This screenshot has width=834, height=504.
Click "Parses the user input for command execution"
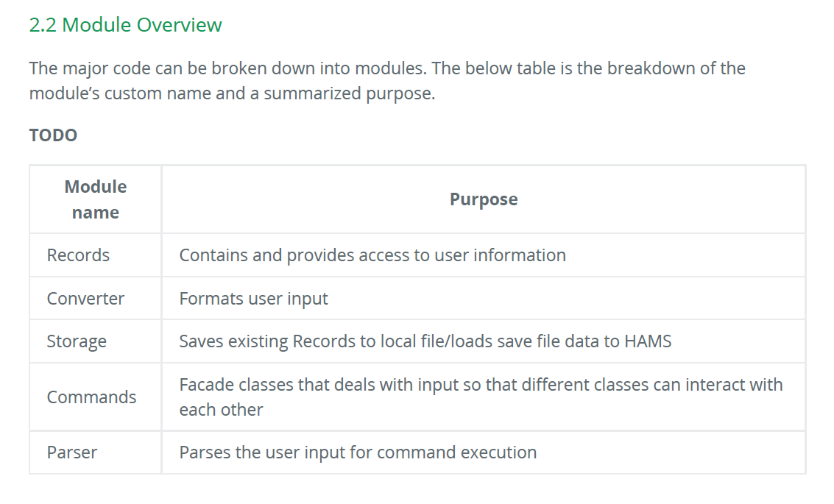[358, 452]
